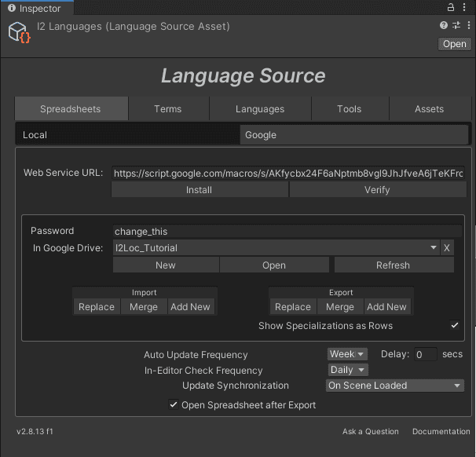This screenshot has width=476, height=457.
Task: Open the I2Loc_Tutorial spreadsheet dropdown
Action: pyautogui.click(x=276, y=248)
